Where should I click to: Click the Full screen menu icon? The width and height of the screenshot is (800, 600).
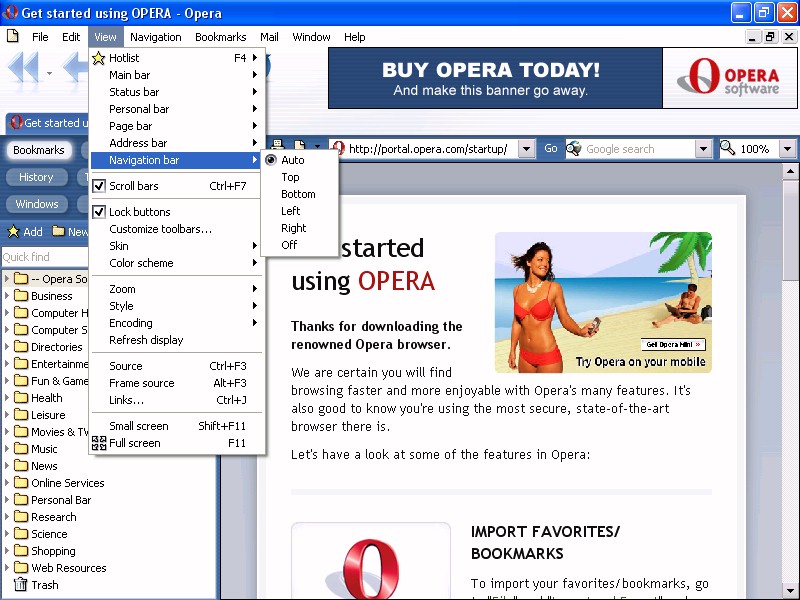click(99, 443)
